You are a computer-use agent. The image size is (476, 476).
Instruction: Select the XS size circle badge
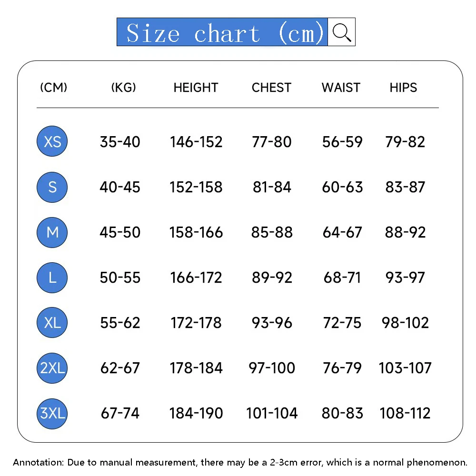(x=52, y=141)
